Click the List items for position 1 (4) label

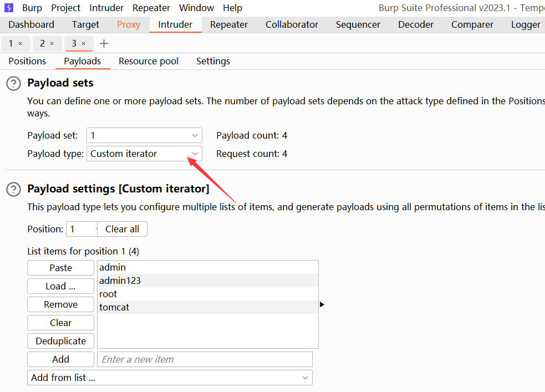(83, 251)
